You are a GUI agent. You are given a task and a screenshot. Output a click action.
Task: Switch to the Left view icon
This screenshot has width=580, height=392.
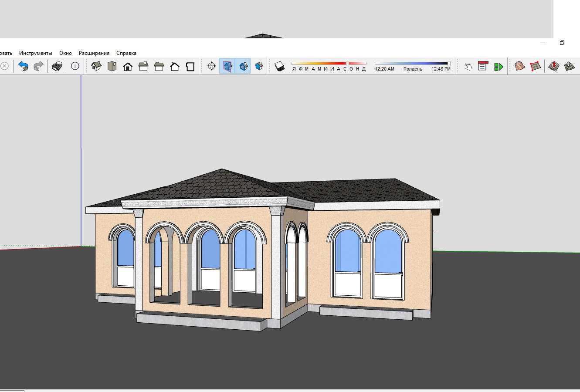(175, 66)
